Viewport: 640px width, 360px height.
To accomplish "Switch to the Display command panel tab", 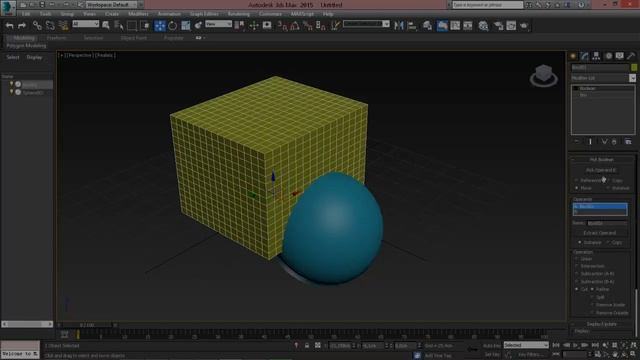I will 620,56.
